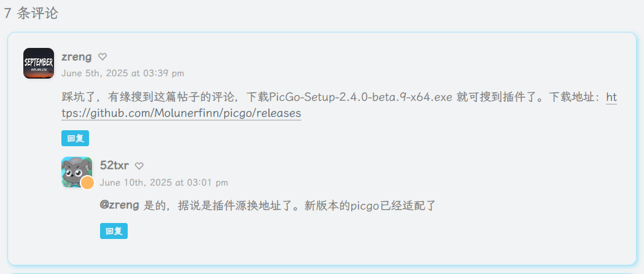Click the 7 条评论 heading

pyautogui.click(x=31, y=13)
